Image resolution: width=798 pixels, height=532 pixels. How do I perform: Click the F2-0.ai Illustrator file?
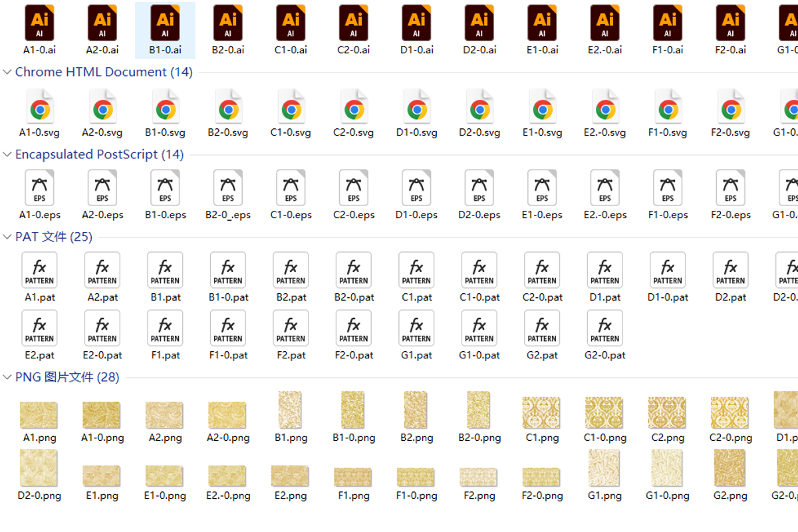[730, 30]
